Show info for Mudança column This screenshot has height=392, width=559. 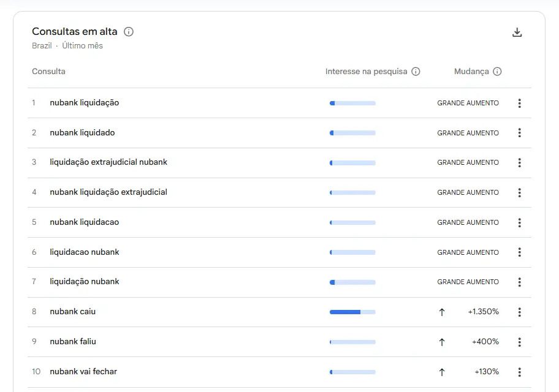click(497, 71)
